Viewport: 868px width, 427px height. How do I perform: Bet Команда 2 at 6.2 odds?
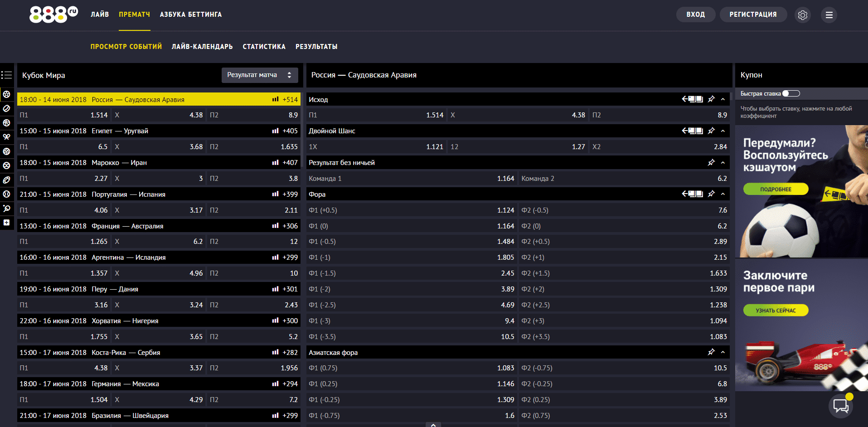click(x=624, y=179)
